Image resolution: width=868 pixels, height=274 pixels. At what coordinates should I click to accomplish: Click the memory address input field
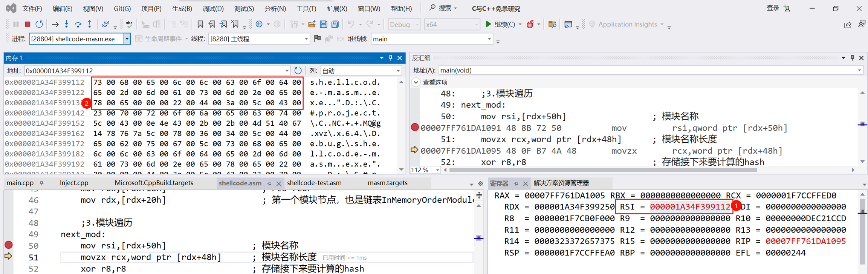[154, 71]
